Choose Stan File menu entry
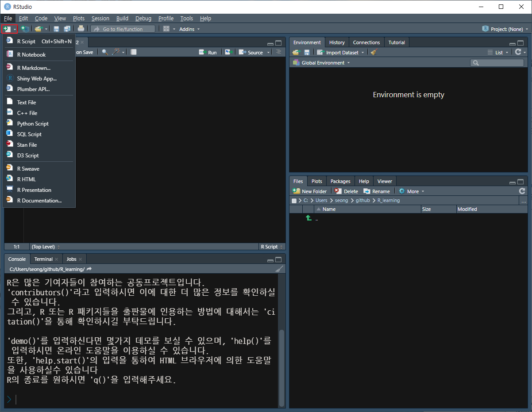This screenshot has width=532, height=412. 39,145
